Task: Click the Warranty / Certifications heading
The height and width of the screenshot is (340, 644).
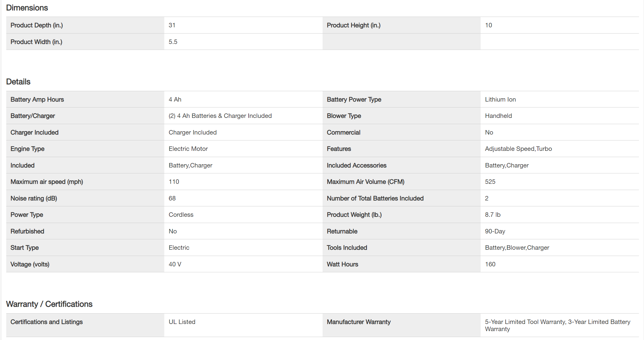Action: (x=49, y=304)
